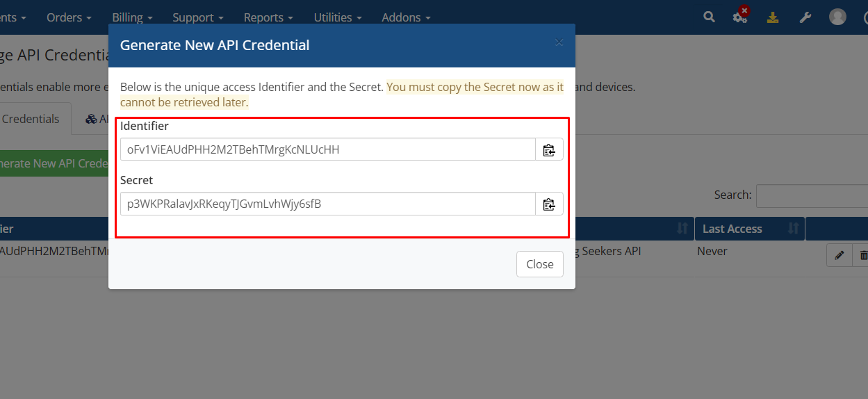Click the yellow download icon

773,17
